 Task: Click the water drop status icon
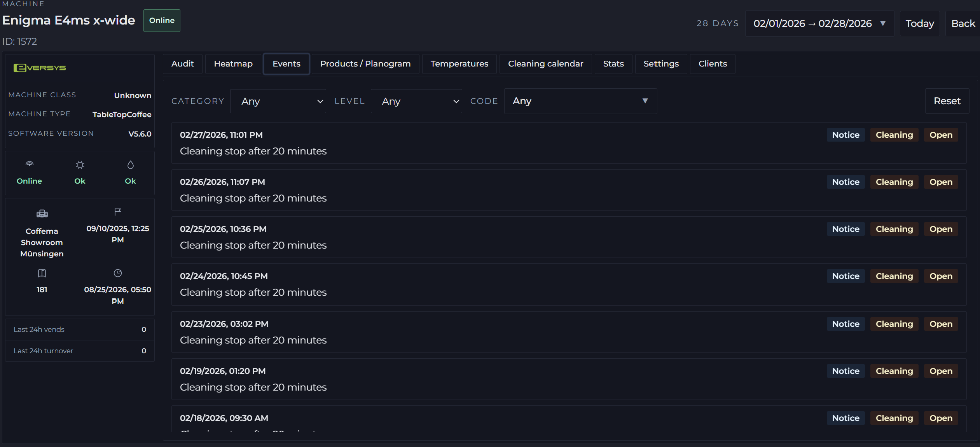tap(131, 165)
